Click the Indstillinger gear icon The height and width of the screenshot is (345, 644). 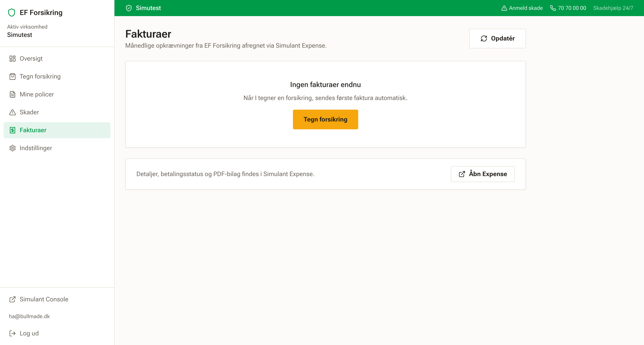coord(13,148)
